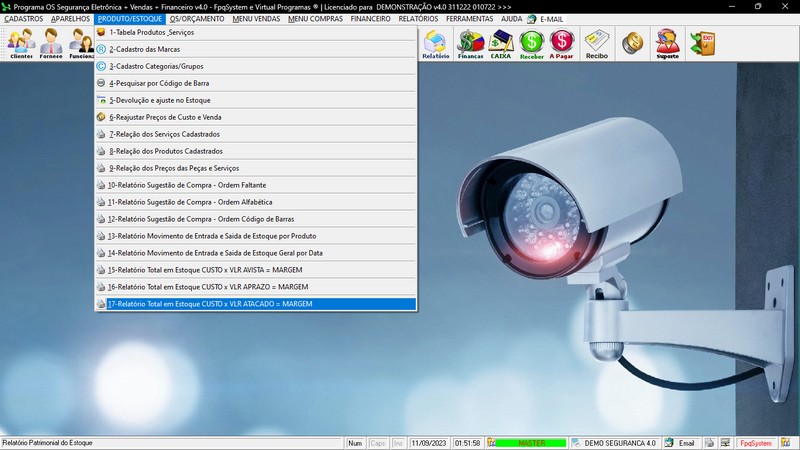The image size is (800, 450).
Task: Select 15-Relatório Total Estoque CUSTO x VLR AVISTA
Action: (256, 270)
